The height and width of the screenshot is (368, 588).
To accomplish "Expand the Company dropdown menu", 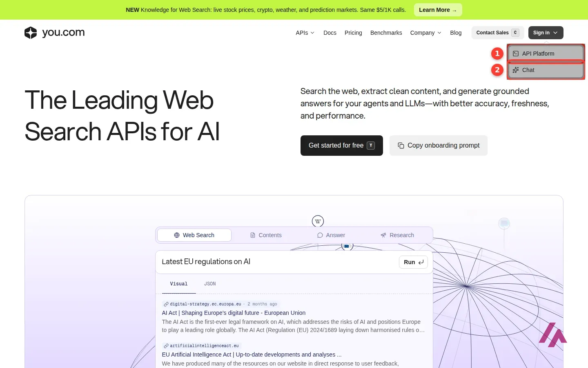I will [426, 33].
